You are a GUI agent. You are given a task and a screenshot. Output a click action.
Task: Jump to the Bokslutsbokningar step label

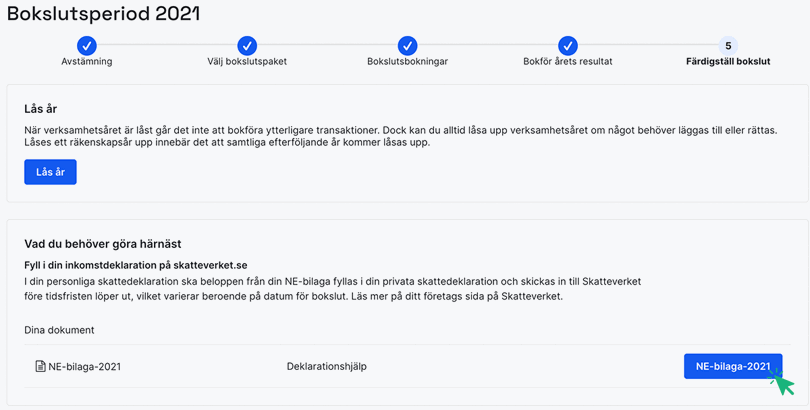point(407,62)
